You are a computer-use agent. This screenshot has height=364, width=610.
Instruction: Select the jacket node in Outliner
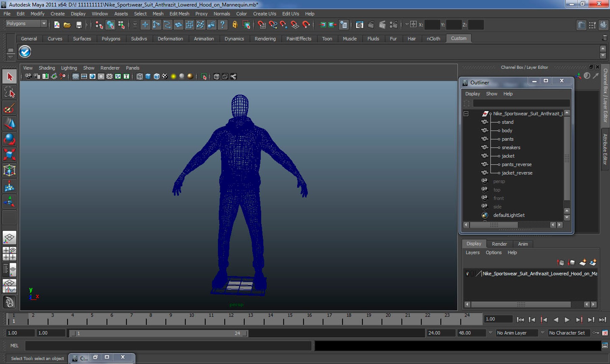(x=508, y=156)
